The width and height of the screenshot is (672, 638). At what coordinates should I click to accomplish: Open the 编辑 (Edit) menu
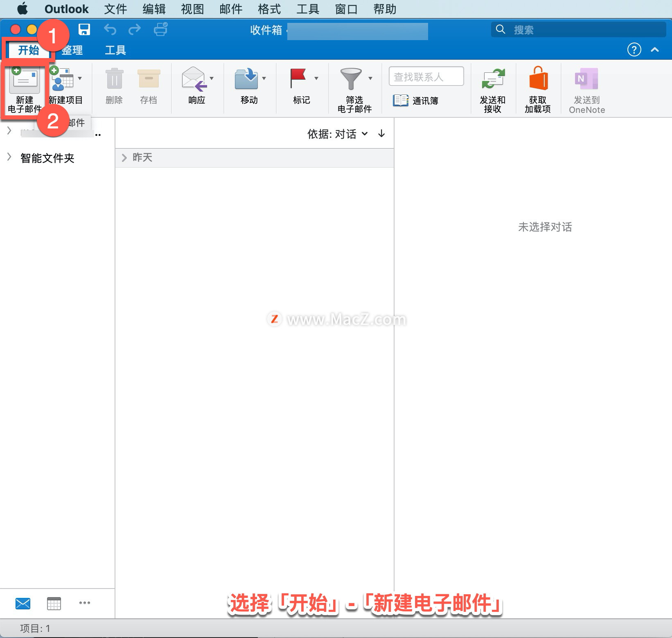tap(154, 9)
